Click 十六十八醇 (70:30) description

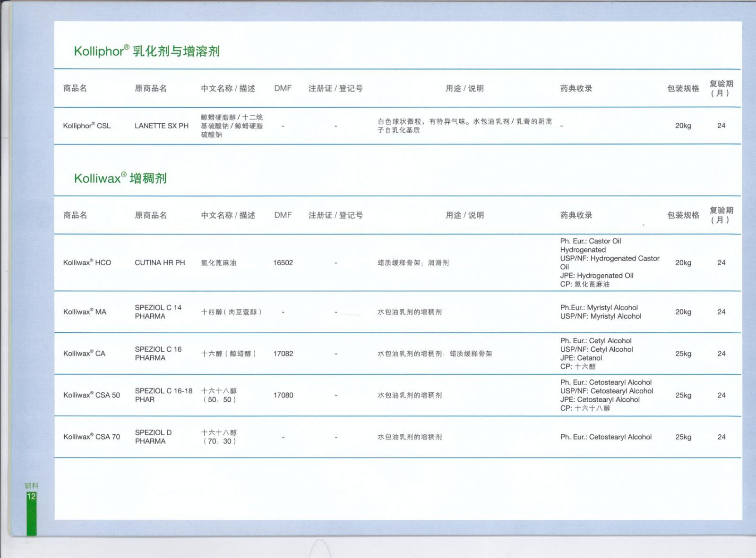point(219,437)
